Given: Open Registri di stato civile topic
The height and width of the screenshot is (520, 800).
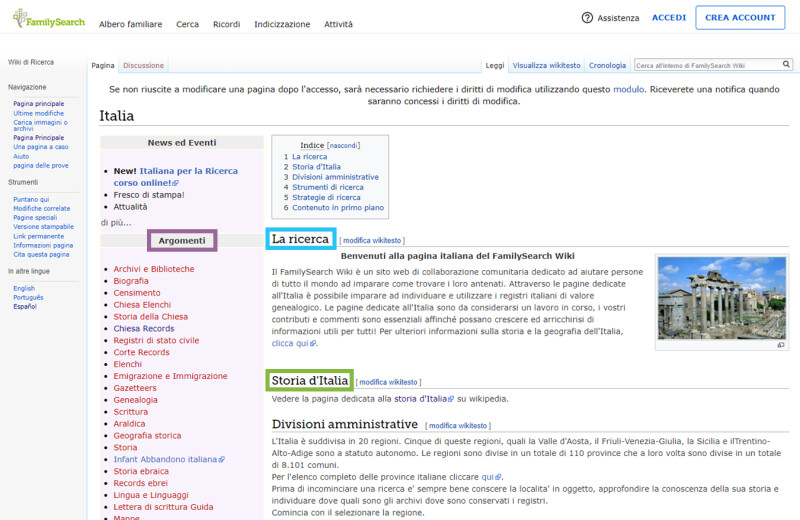Looking at the screenshot, I should pos(156,340).
